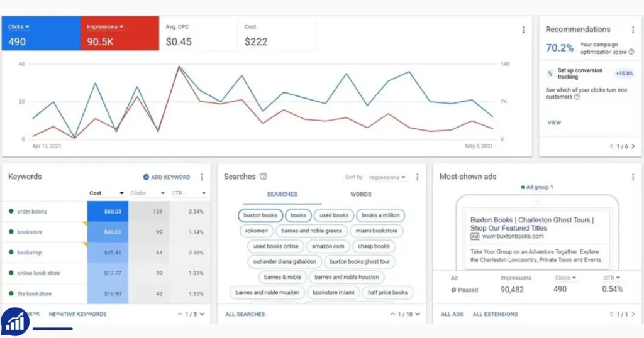Click help icon beside optimization score
The height and width of the screenshot is (338, 644).
coord(631,52)
